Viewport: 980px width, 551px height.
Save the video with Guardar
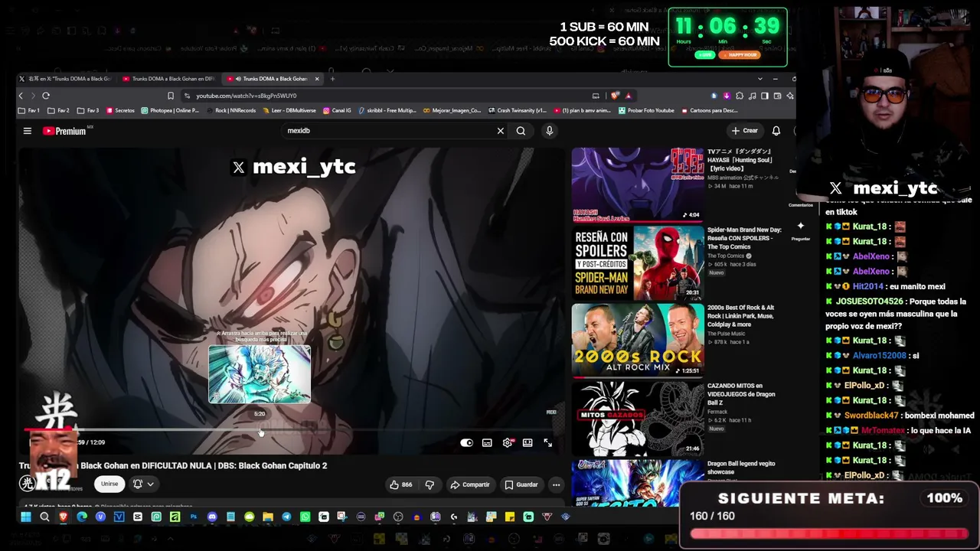(x=521, y=484)
